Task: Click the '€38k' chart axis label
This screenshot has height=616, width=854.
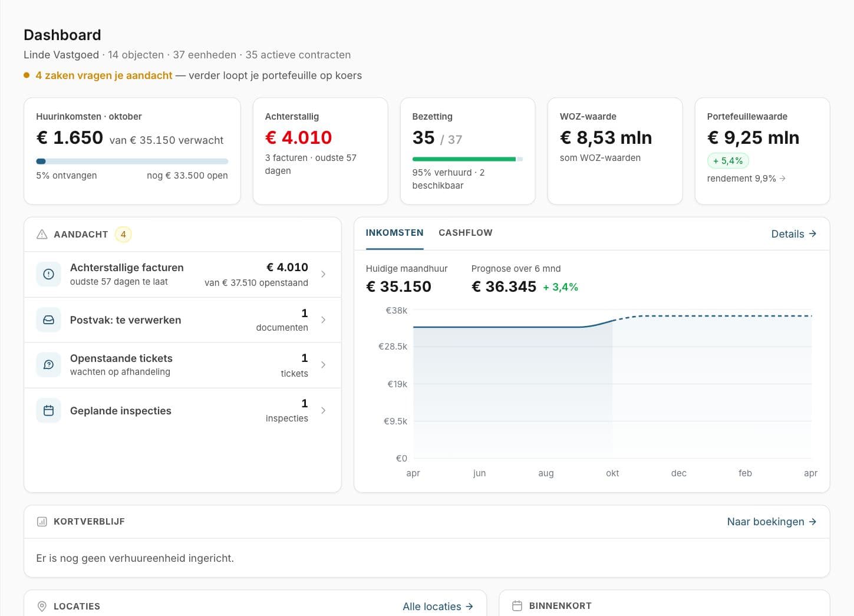Action: pos(396,311)
